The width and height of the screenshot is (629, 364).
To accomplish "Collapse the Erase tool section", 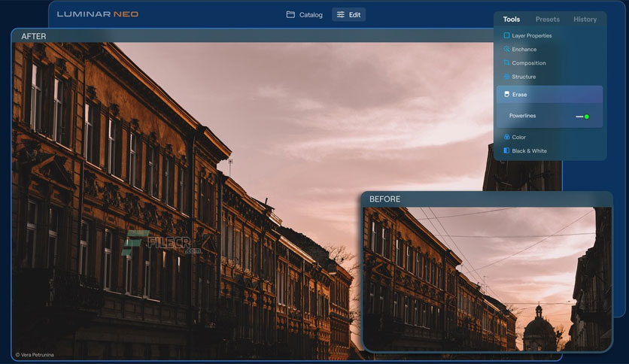I will (549, 95).
